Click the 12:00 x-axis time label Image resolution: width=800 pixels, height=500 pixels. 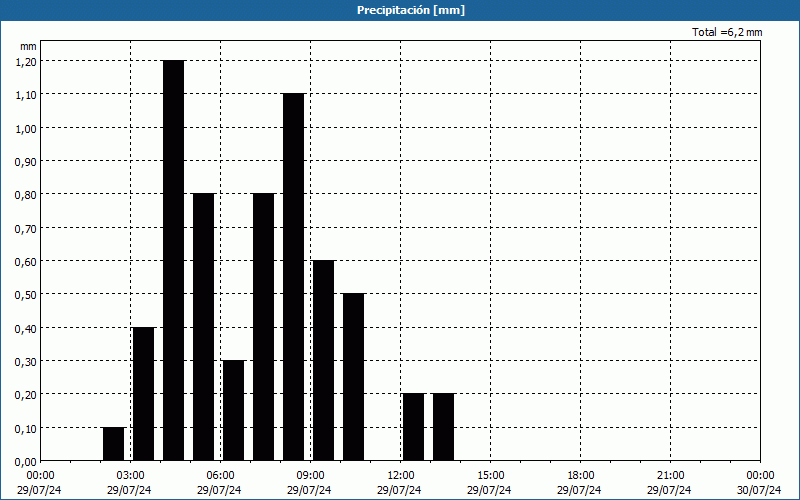(401, 476)
